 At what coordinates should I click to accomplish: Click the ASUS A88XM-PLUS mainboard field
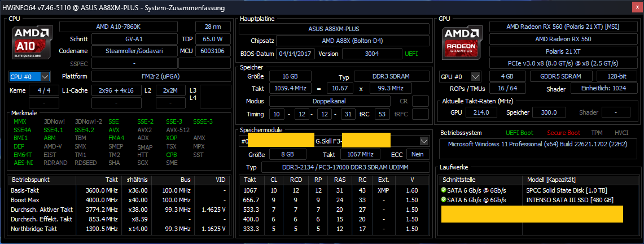[334, 29]
